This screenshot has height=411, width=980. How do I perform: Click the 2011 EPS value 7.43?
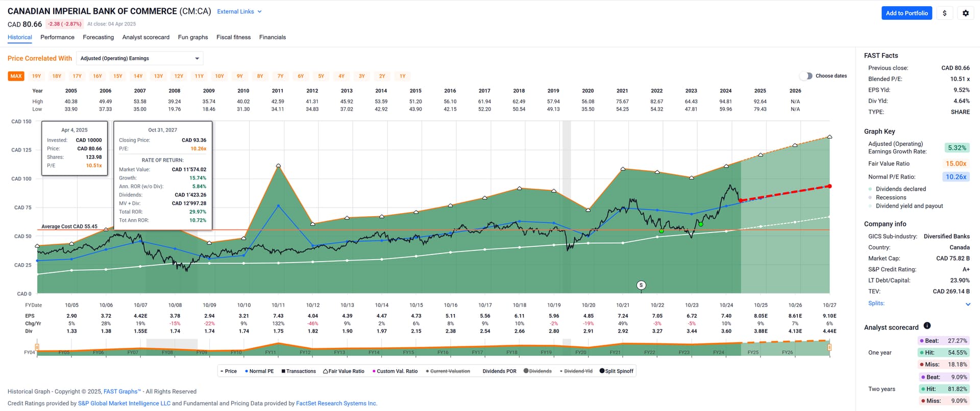[x=278, y=316]
